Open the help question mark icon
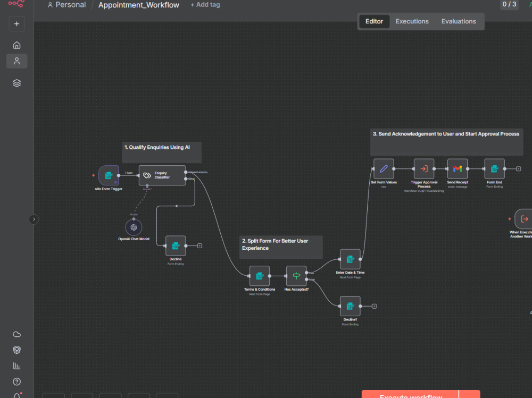The width and height of the screenshot is (532, 398). 16,382
